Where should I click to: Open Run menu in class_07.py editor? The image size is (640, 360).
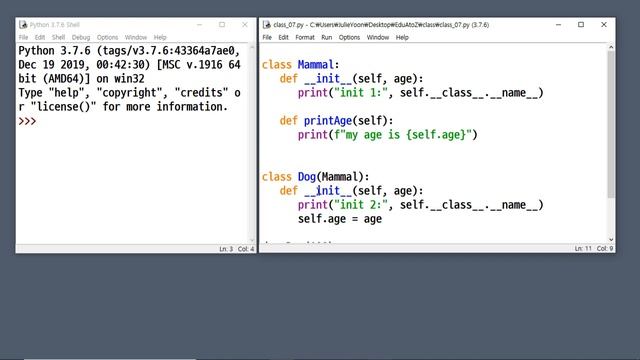pos(327,37)
